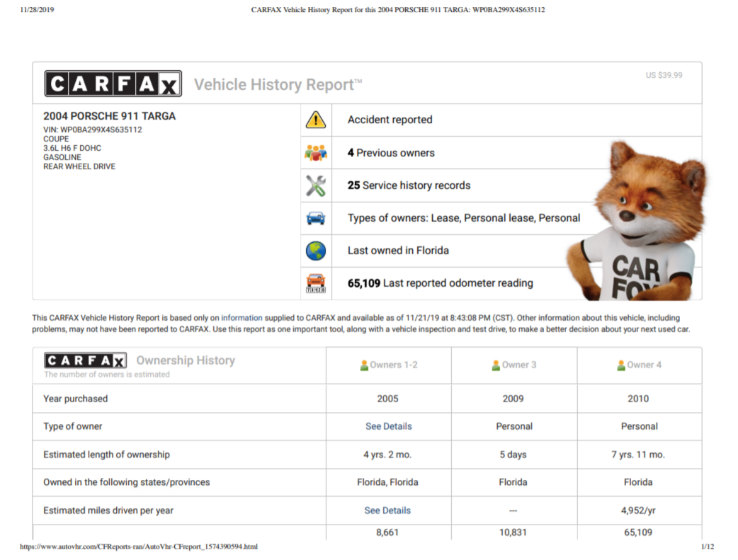Click the '4 yrs. 2 mo.' ownership length
738x560 pixels.
click(x=387, y=455)
